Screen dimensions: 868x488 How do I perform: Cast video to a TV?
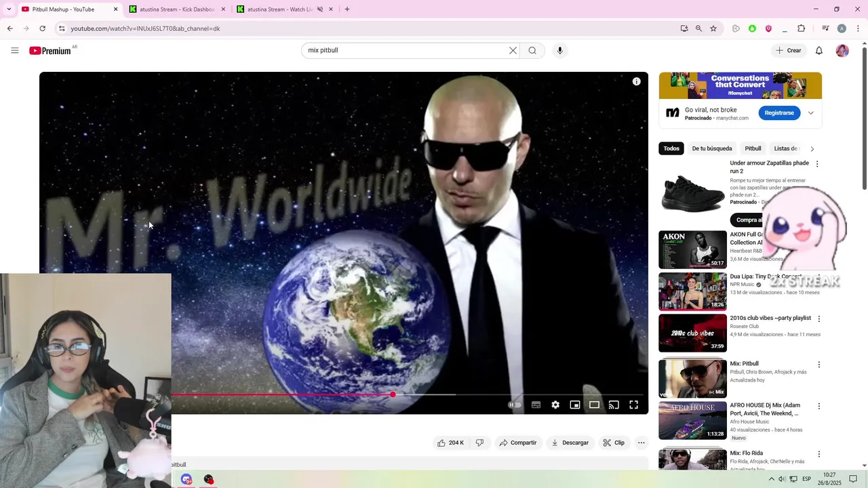point(614,405)
